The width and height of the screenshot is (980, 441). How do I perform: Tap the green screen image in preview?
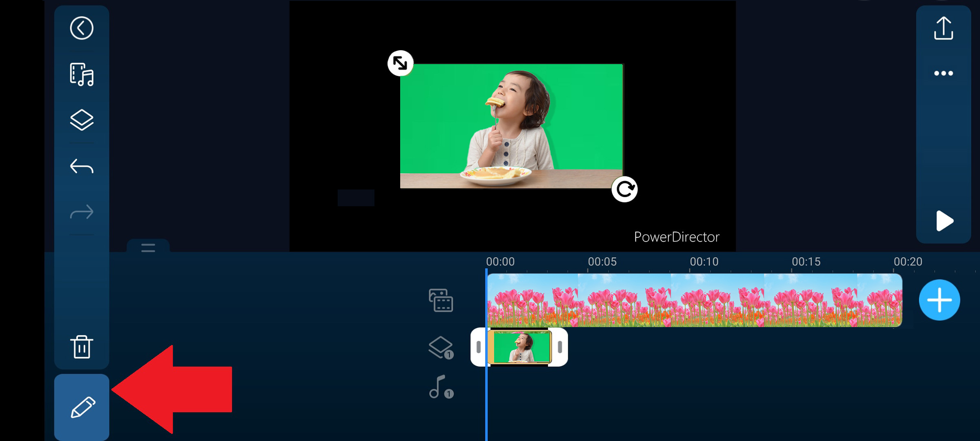(x=511, y=126)
